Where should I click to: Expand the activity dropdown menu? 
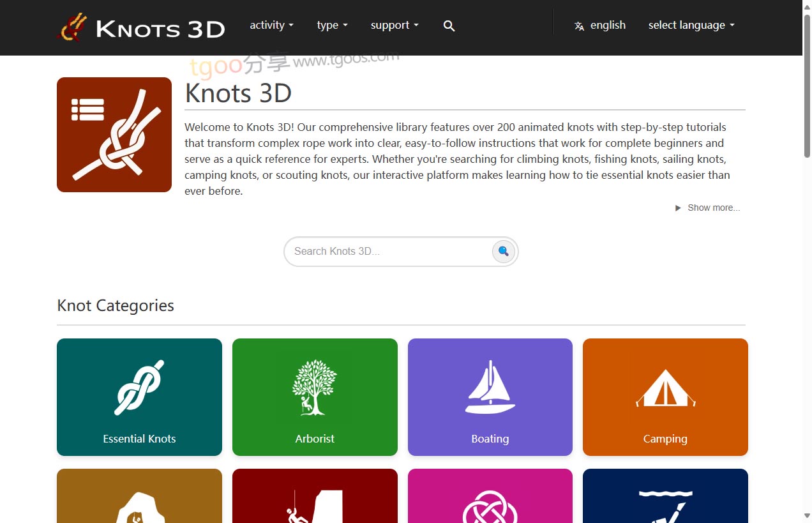point(271,26)
